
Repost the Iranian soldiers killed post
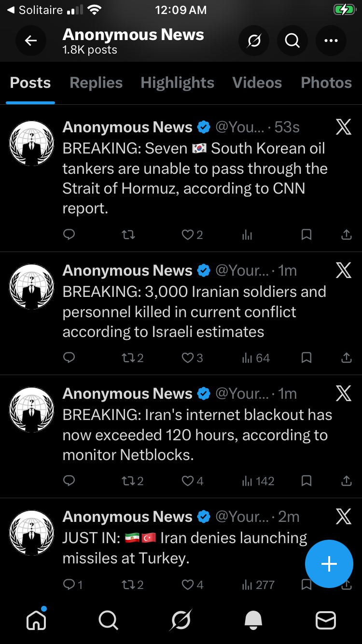pos(128,358)
